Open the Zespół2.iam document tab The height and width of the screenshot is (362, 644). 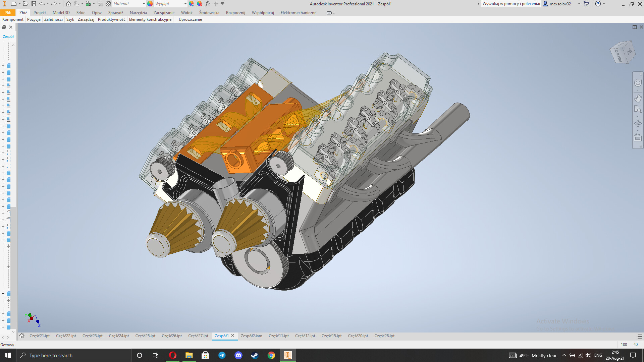(x=251, y=336)
